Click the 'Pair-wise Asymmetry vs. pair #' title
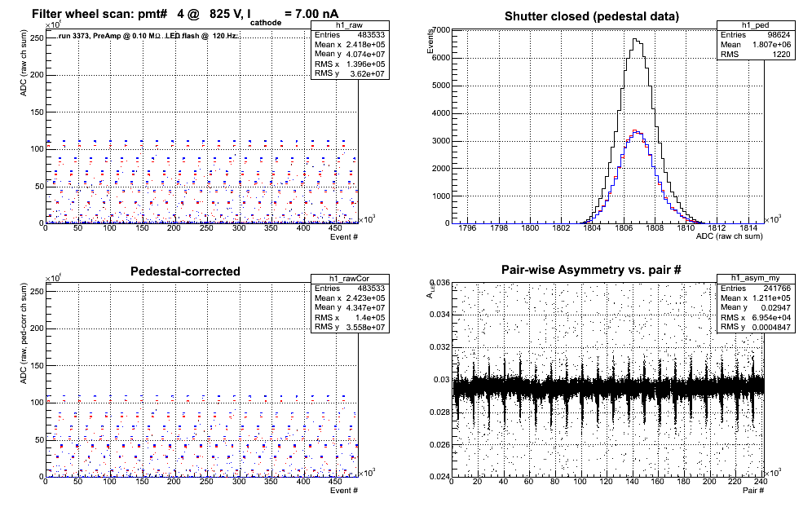Viewport: 812px width, 507px height. coord(591,270)
